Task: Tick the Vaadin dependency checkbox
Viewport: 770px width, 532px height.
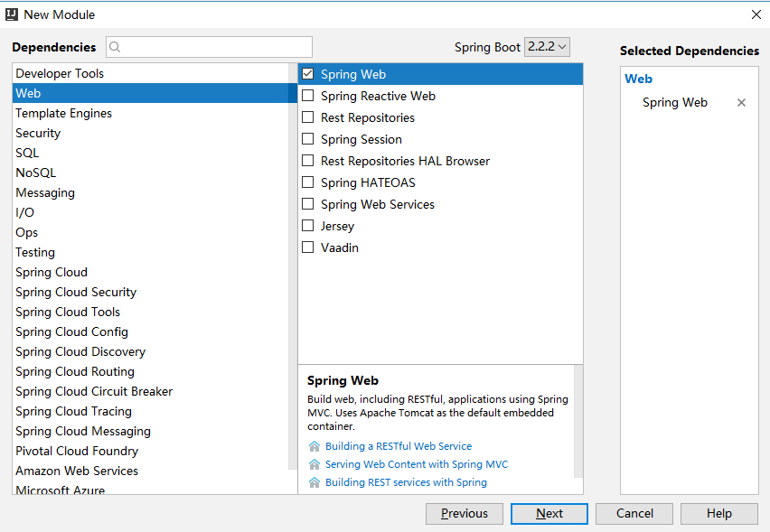Action: [308, 247]
